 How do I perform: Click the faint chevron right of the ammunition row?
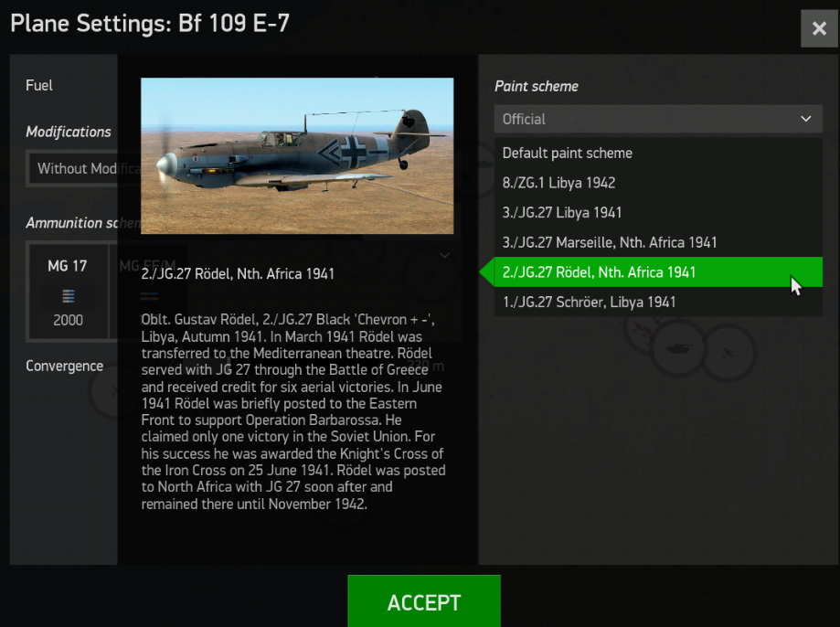pos(445,255)
